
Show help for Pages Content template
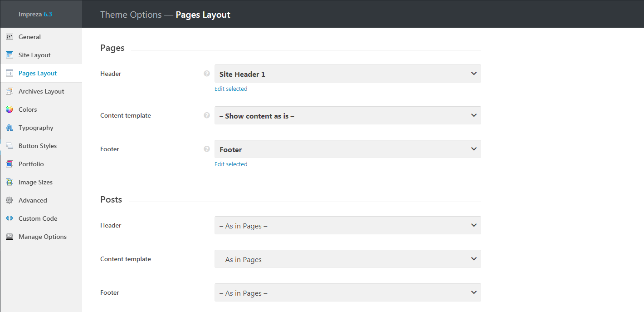pyautogui.click(x=207, y=115)
